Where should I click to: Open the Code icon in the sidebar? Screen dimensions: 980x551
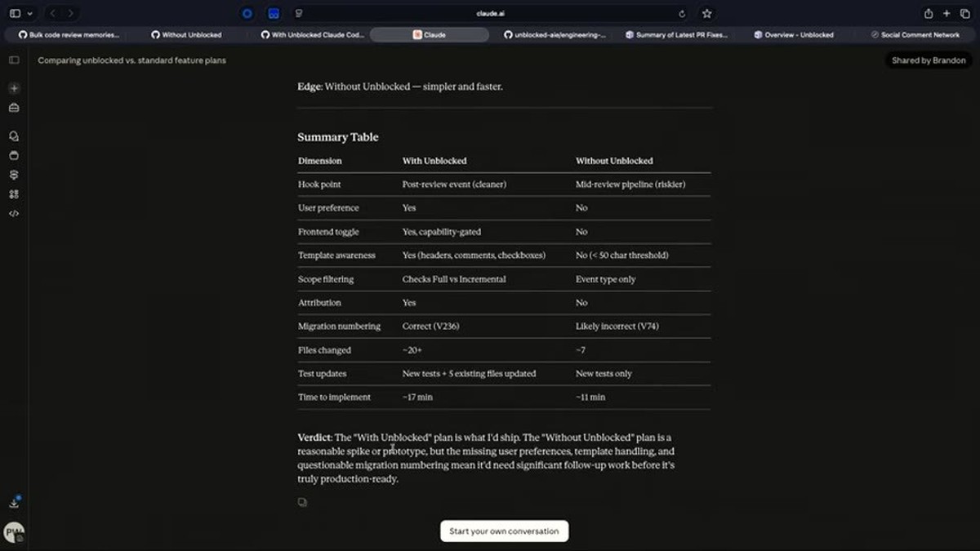point(14,214)
